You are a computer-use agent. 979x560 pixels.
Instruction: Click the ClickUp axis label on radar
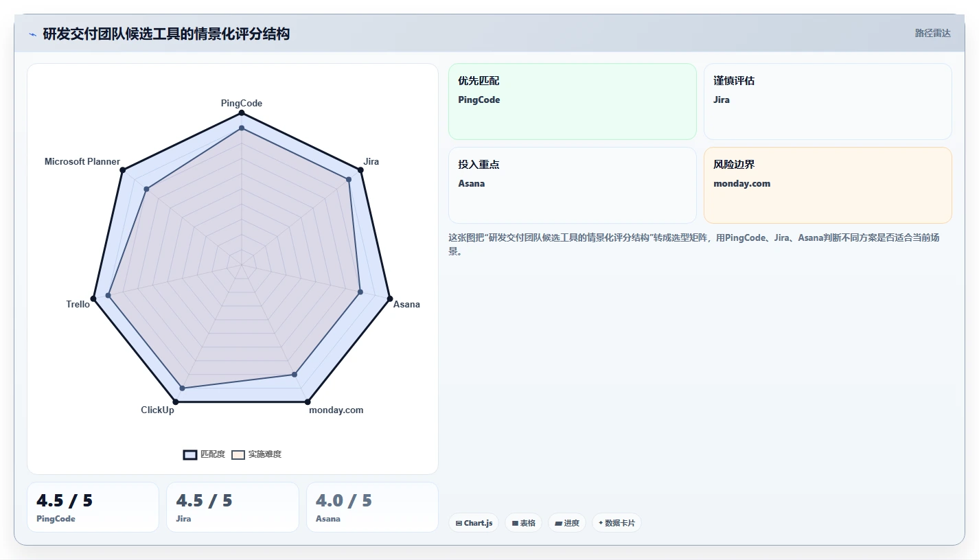click(x=158, y=410)
